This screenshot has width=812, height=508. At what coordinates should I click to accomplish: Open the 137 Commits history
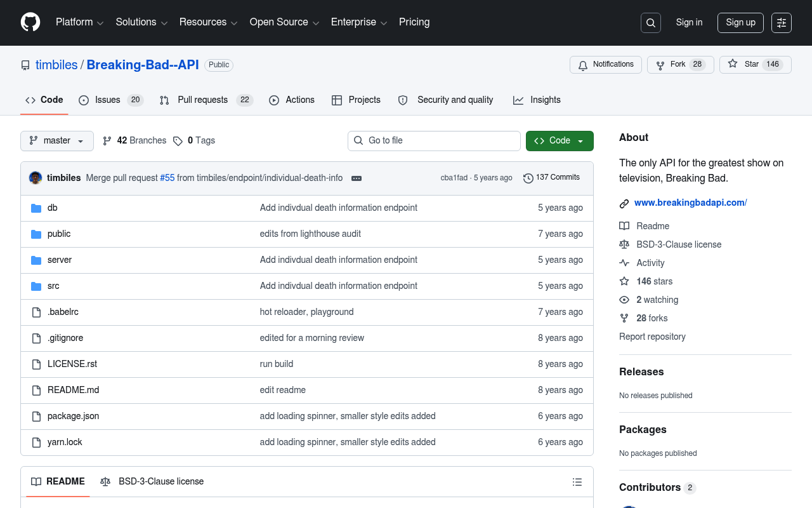[552, 178]
